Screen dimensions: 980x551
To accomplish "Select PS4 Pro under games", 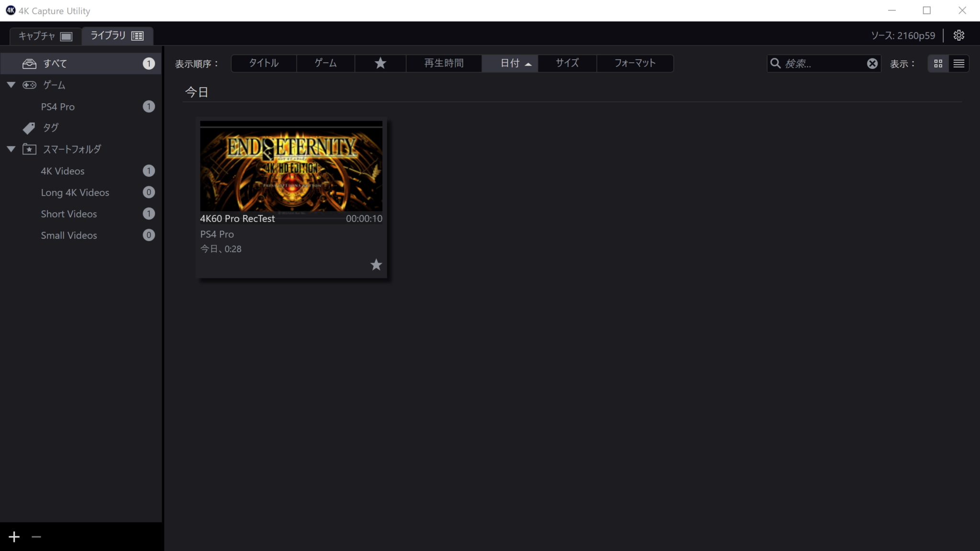I will point(58,107).
